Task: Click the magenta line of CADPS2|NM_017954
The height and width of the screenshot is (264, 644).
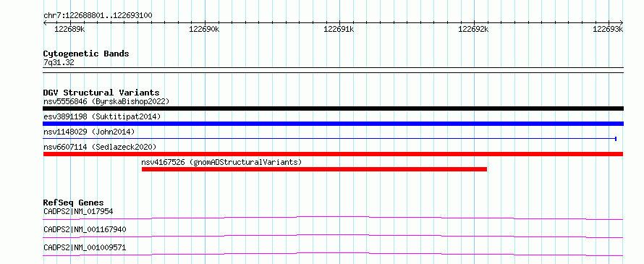Action: tap(333, 218)
